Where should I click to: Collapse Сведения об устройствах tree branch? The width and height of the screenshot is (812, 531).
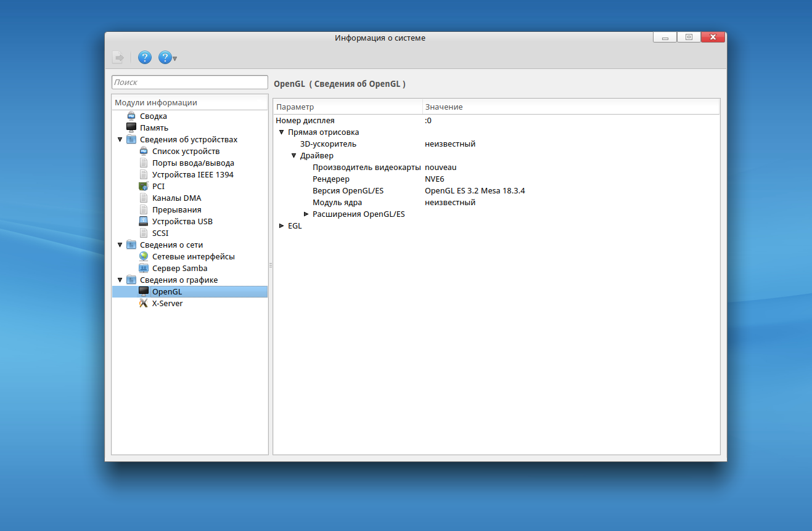tap(120, 140)
